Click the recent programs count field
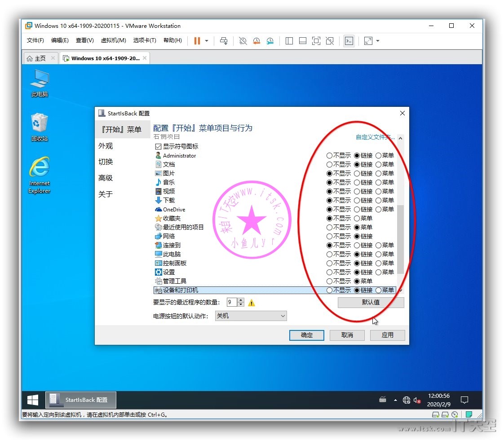The height and width of the screenshot is (440, 504). (x=231, y=302)
